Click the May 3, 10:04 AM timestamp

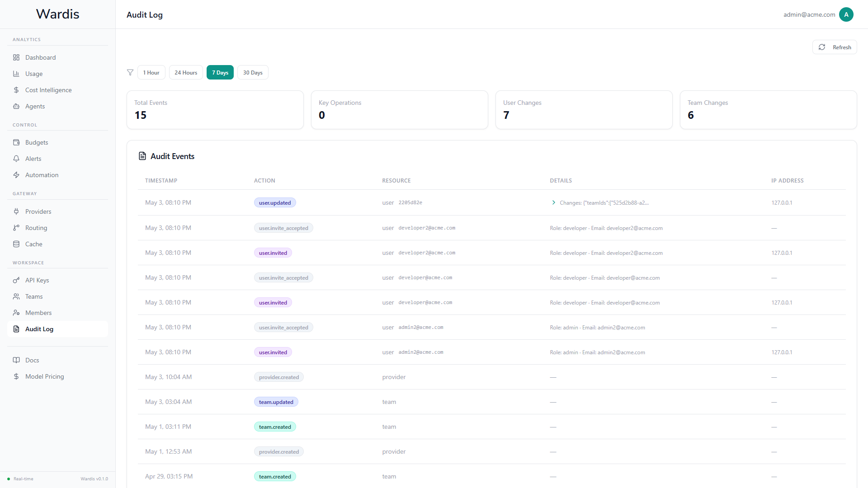[168, 377]
